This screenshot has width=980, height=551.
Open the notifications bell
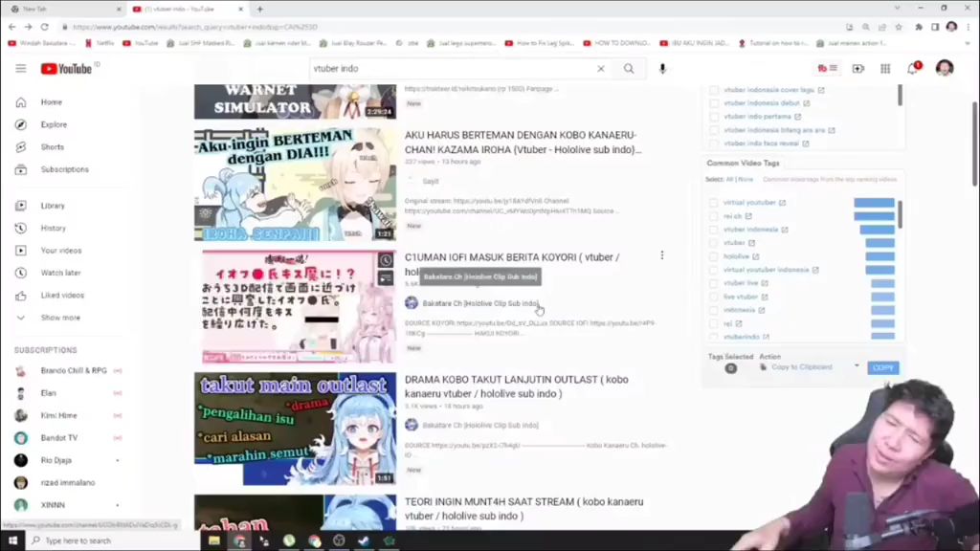pyautogui.click(x=912, y=69)
